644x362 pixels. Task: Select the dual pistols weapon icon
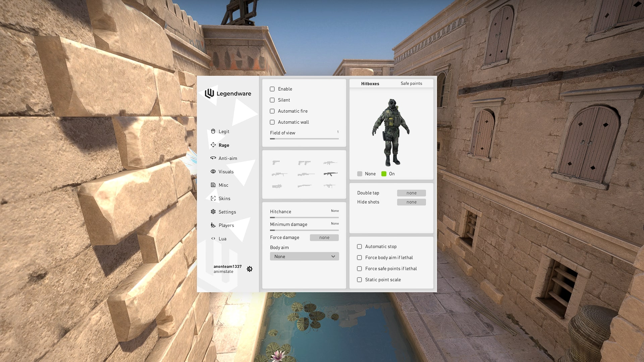[x=304, y=163]
